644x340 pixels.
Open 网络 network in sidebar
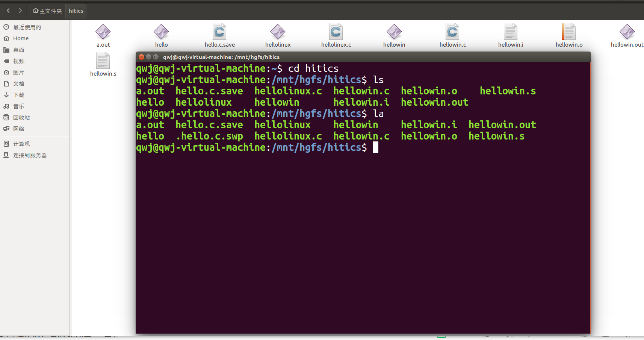click(x=35, y=129)
